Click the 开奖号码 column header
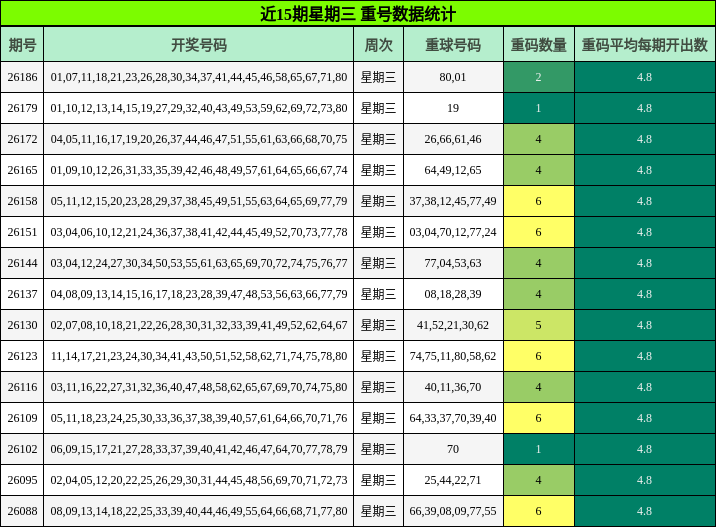 point(199,45)
